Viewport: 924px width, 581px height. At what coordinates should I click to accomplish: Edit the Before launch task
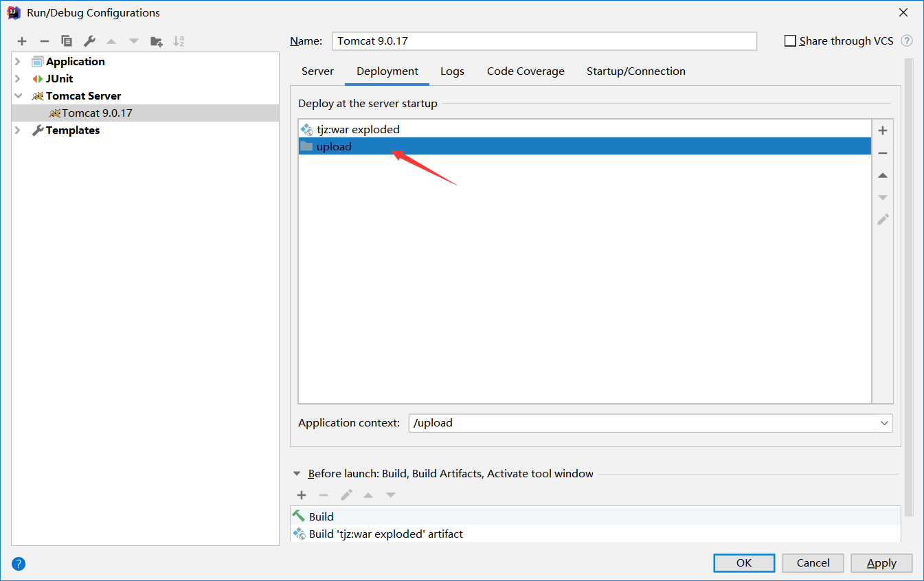pyautogui.click(x=346, y=495)
